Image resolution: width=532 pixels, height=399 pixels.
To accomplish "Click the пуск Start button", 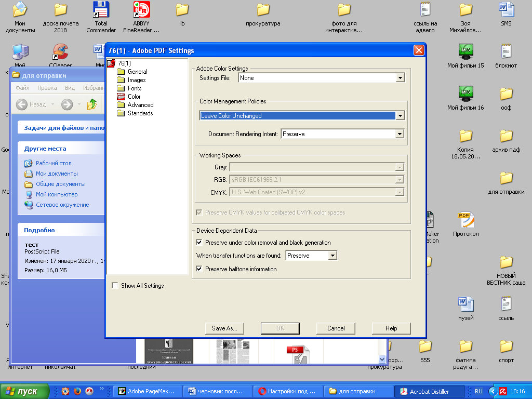I will [x=24, y=392].
